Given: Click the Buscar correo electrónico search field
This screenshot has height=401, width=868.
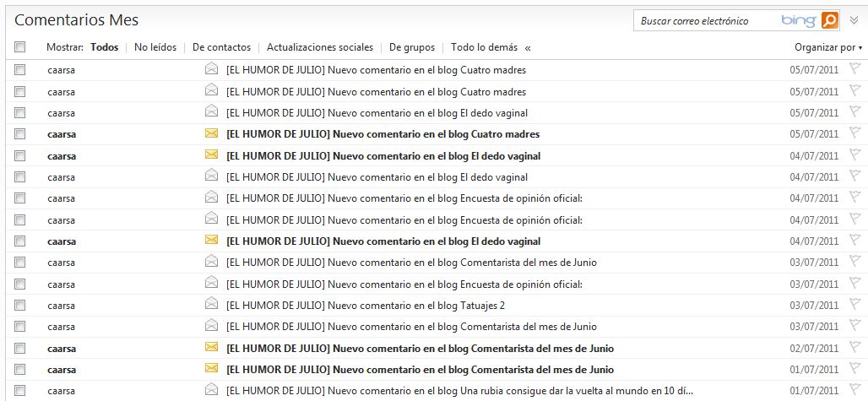Looking at the screenshot, I should [705, 21].
